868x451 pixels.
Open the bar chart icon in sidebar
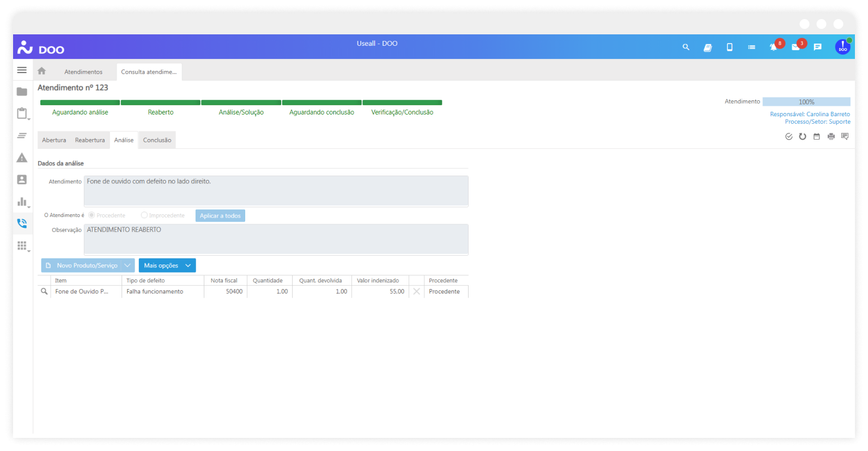point(22,202)
